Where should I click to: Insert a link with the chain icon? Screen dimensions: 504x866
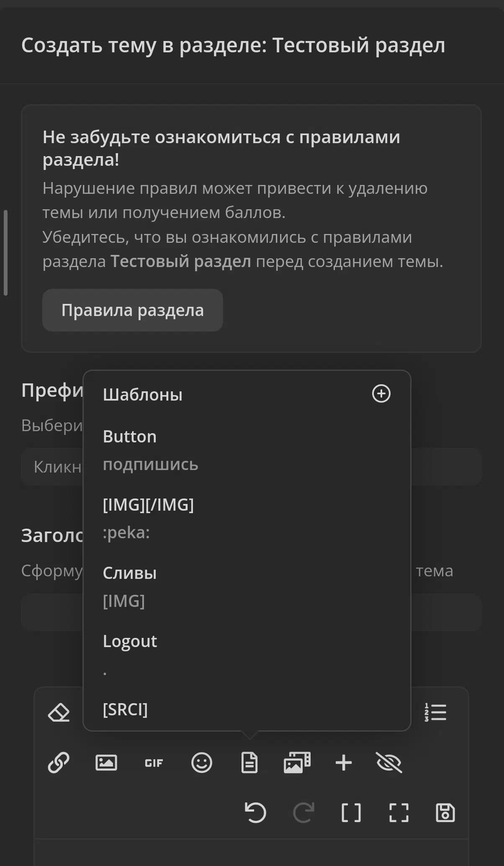pos(59,763)
